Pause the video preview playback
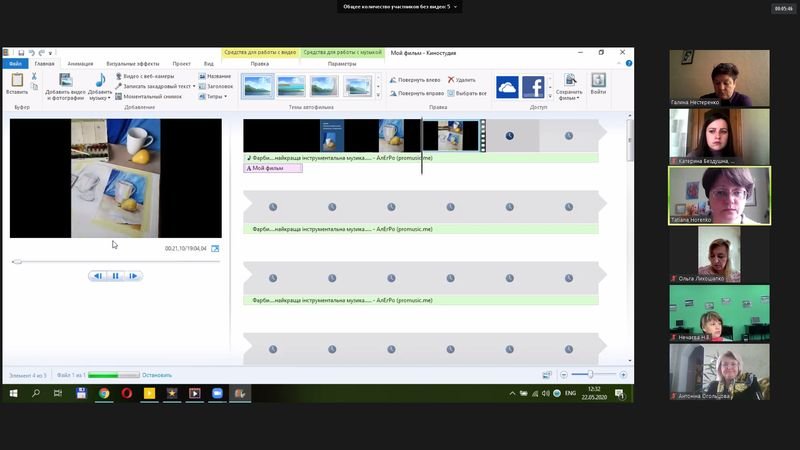Screen dimensions: 800x450 coord(115,276)
